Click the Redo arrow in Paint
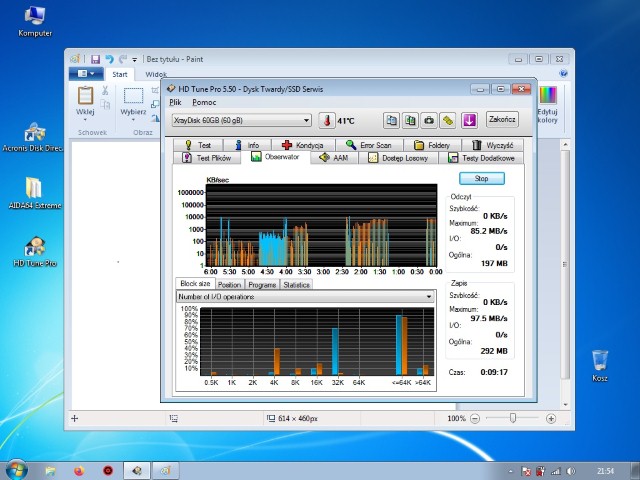 [x=122, y=60]
